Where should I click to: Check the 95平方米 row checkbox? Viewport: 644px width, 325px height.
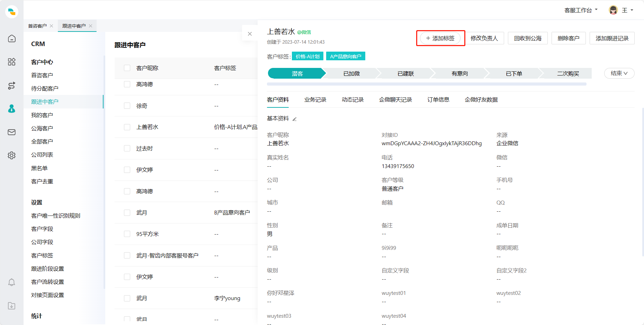(127, 234)
